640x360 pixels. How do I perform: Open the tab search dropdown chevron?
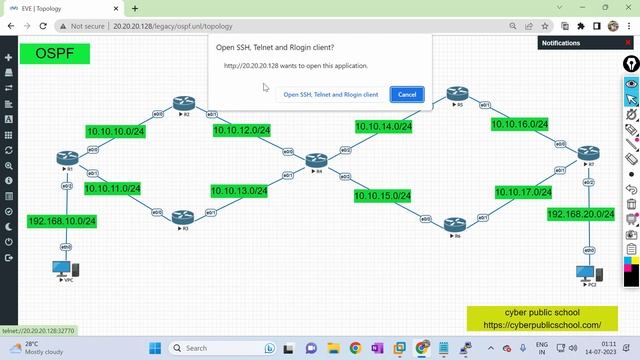pos(560,7)
